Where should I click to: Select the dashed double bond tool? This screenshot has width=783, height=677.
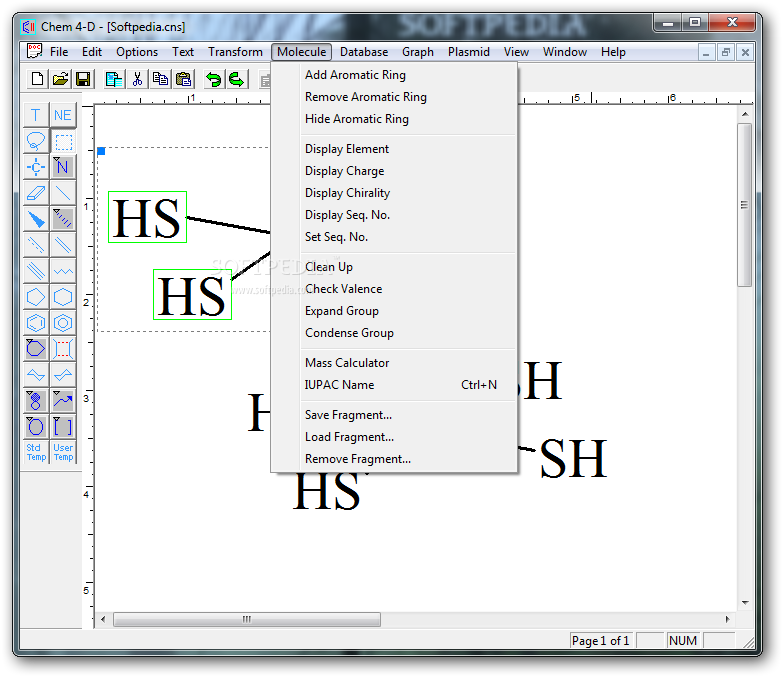[36, 245]
